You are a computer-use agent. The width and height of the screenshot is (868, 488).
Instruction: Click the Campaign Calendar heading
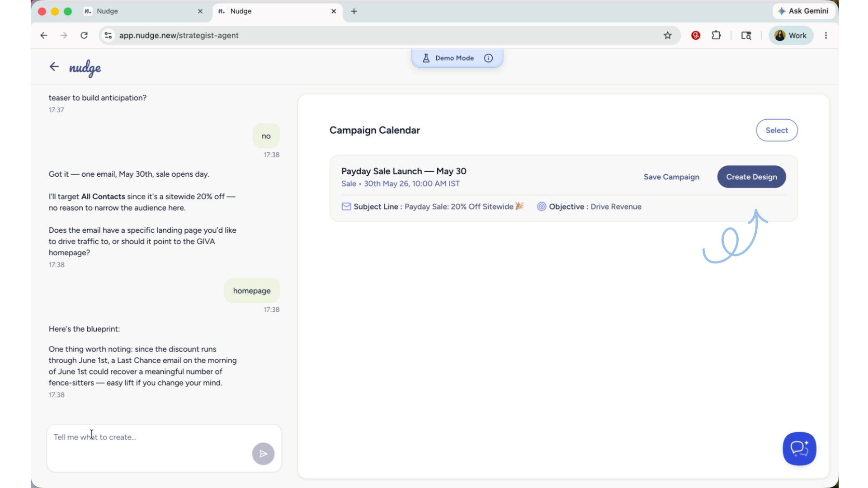point(375,130)
